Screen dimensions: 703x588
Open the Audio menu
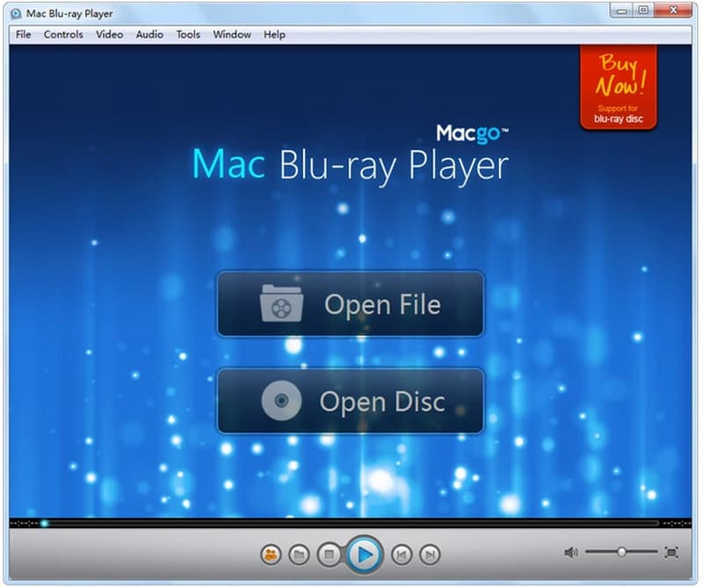[149, 34]
